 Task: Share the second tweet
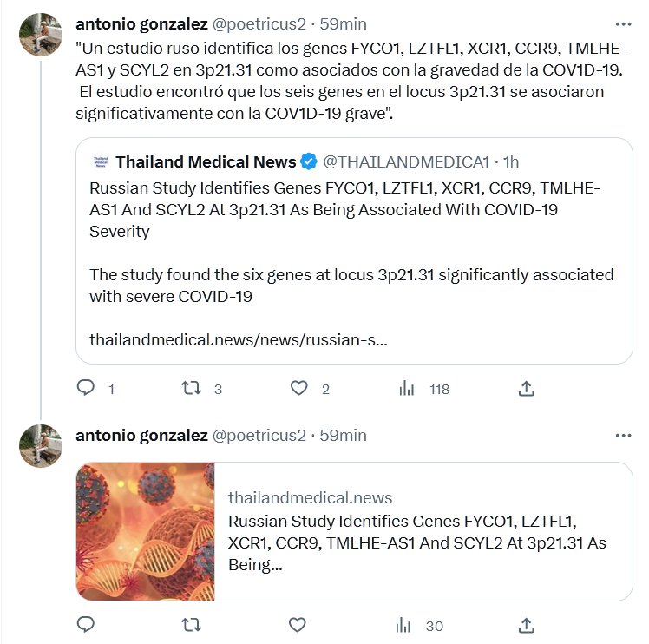click(x=526, y=625)
